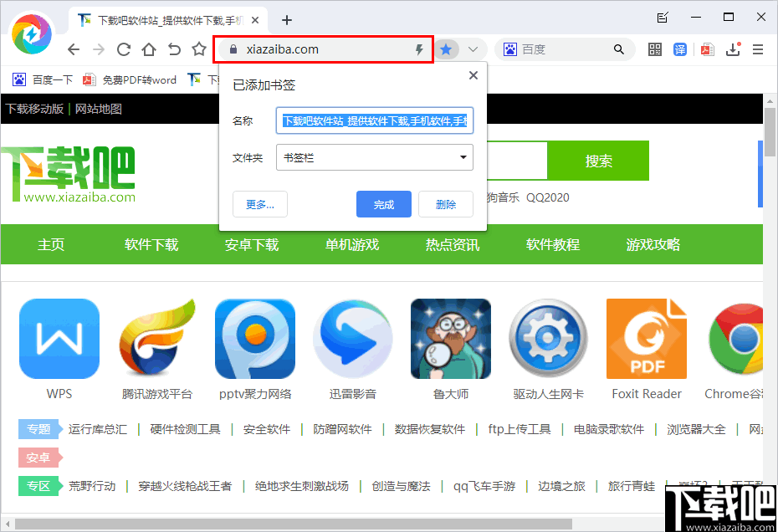The image size is (778, 532).
Task: Open the home page icon
Action: pyautogui.click(x=149, y=49)
